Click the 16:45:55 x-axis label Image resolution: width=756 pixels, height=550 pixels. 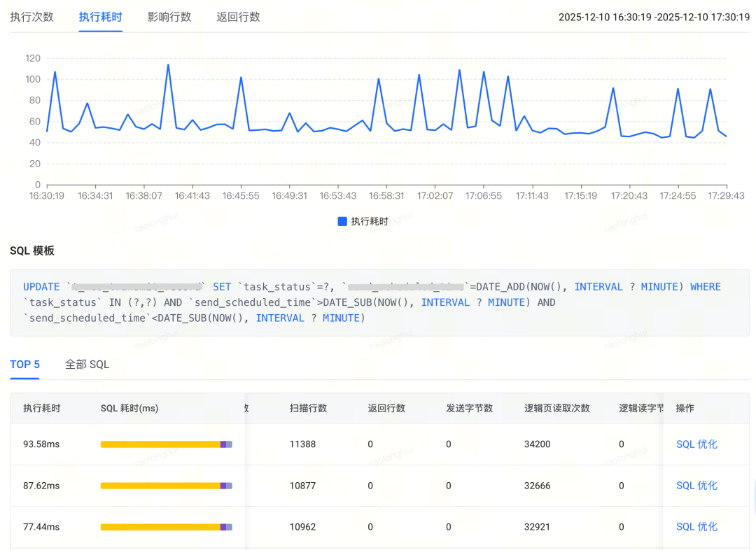(241, 196)
